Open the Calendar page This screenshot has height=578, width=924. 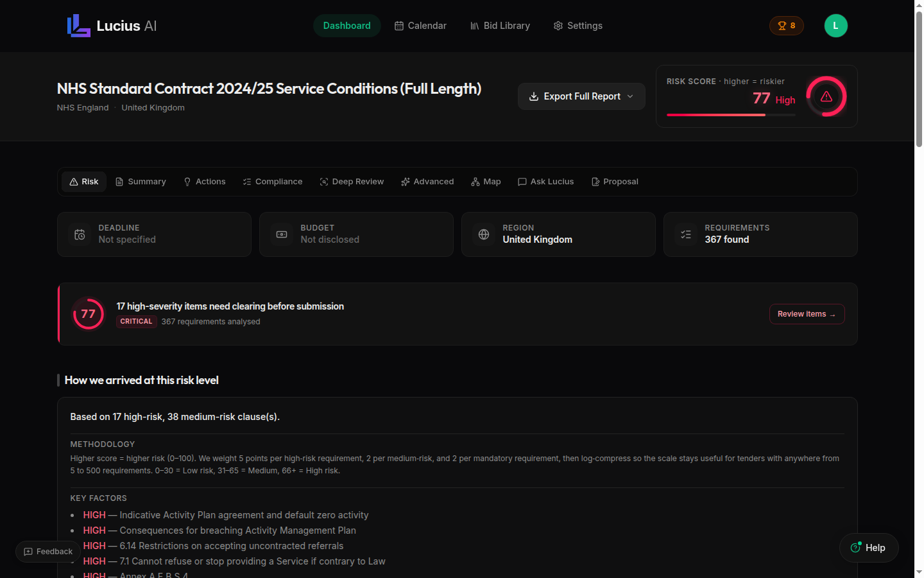pyautogui.click(x=420, y=26)
